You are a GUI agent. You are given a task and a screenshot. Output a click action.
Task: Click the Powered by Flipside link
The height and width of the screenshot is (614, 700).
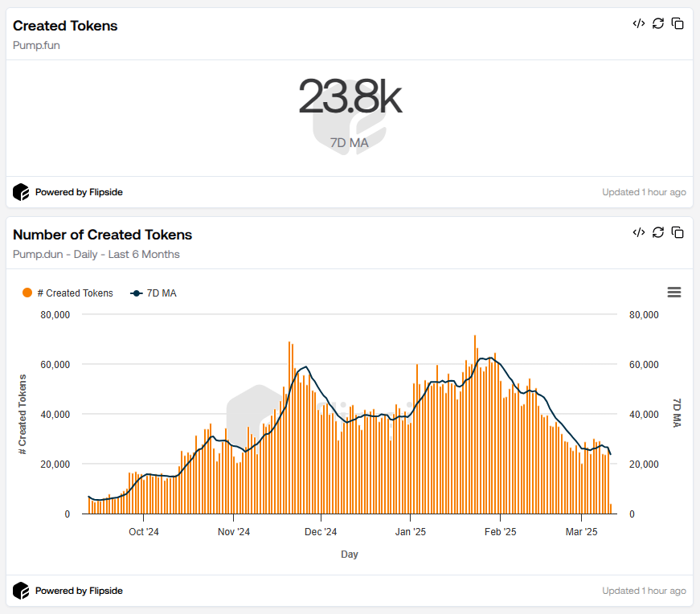coord(78,192)
